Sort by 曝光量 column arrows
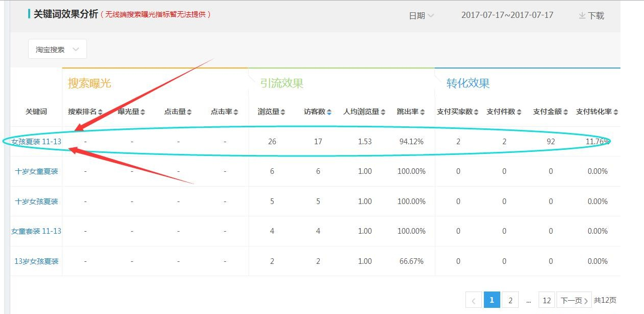The image size is (644, 314). click(143, 112)
